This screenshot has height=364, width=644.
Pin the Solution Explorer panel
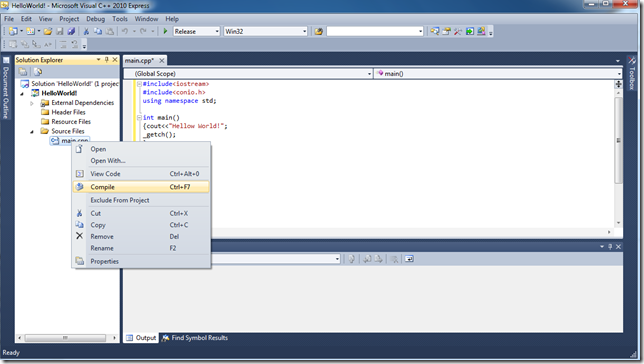(106, 60)
